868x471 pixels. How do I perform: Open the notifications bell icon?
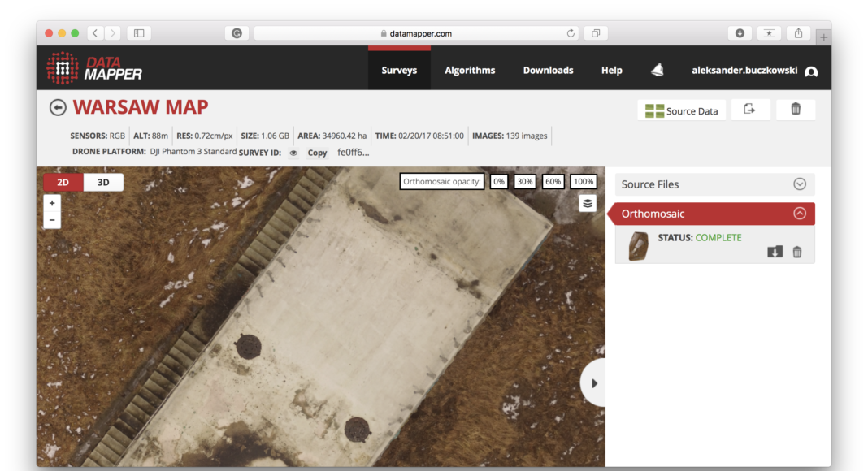click(x=658, y=71)
